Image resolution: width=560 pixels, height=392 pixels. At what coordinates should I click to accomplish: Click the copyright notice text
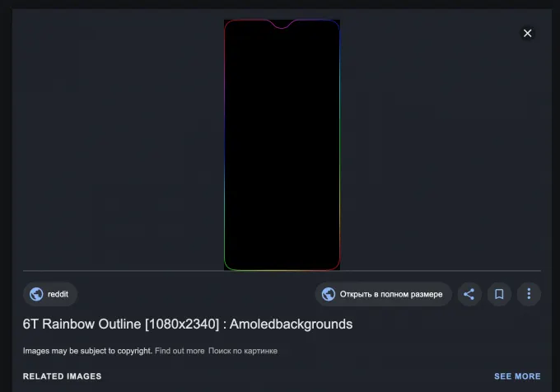pos(87,351)
